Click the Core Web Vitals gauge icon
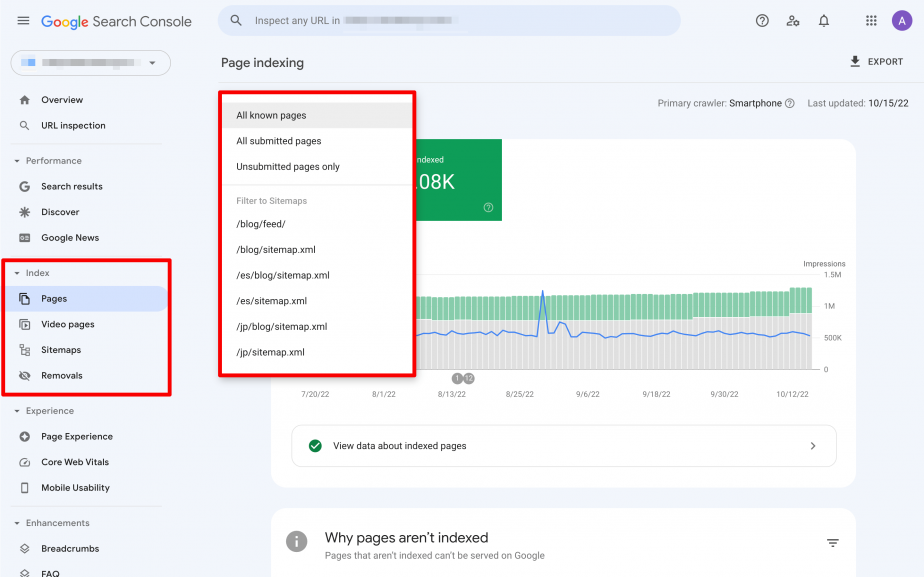This screenshot has width=924, height=577. [24, 462]
